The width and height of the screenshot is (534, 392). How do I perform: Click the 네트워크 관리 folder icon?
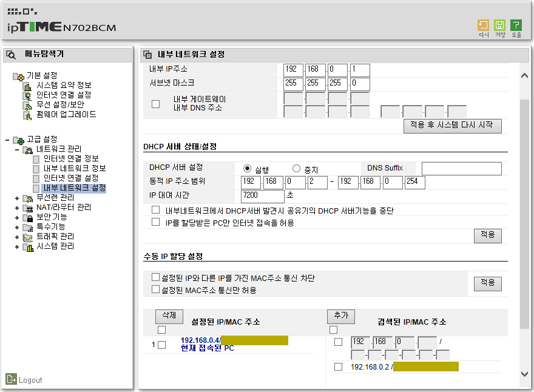(28, 150)
